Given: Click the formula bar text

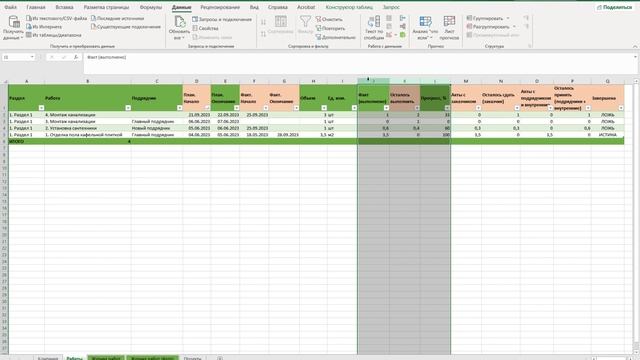Looking at the screenshot, I should pos(106,57).
